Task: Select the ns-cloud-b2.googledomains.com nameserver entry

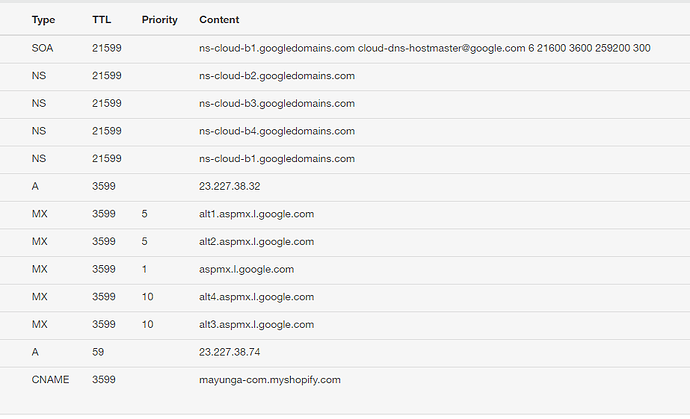Action: click(x=277, y=76)
